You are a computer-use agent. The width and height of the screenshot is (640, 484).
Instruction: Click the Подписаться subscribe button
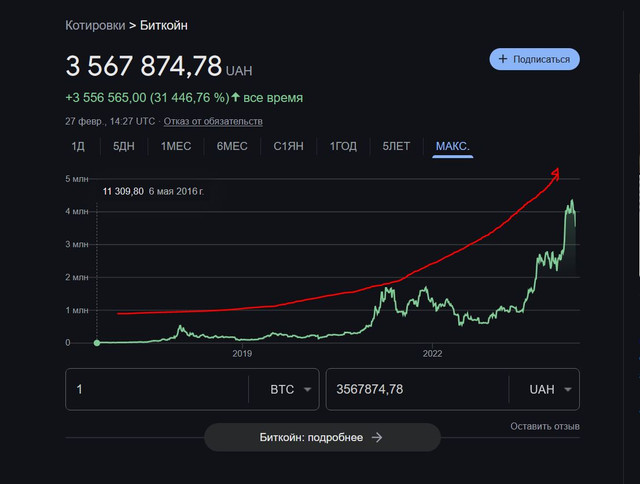coord(534,59)
